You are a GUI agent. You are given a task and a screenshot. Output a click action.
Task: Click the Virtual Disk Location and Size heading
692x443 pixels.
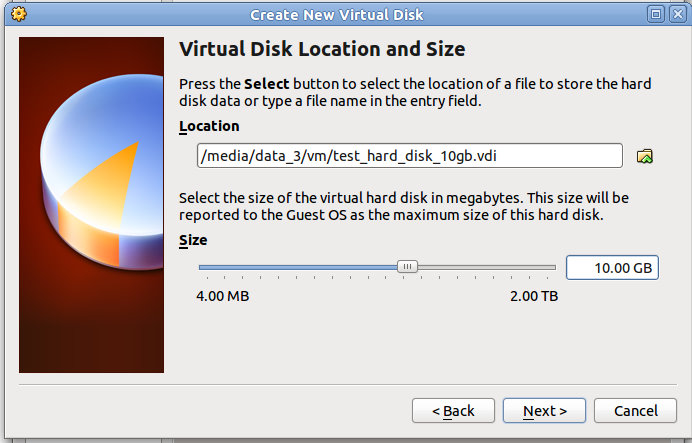tap(322, 49)
